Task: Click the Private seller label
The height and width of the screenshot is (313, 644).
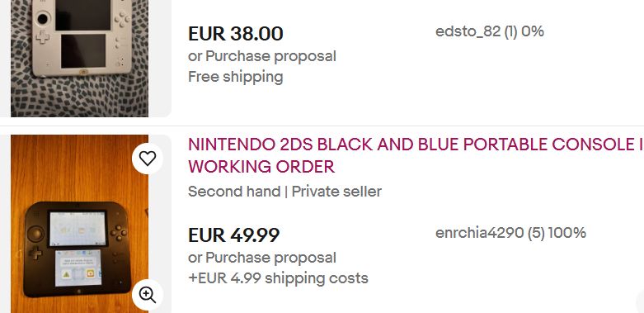Action: tap(336, 192)
